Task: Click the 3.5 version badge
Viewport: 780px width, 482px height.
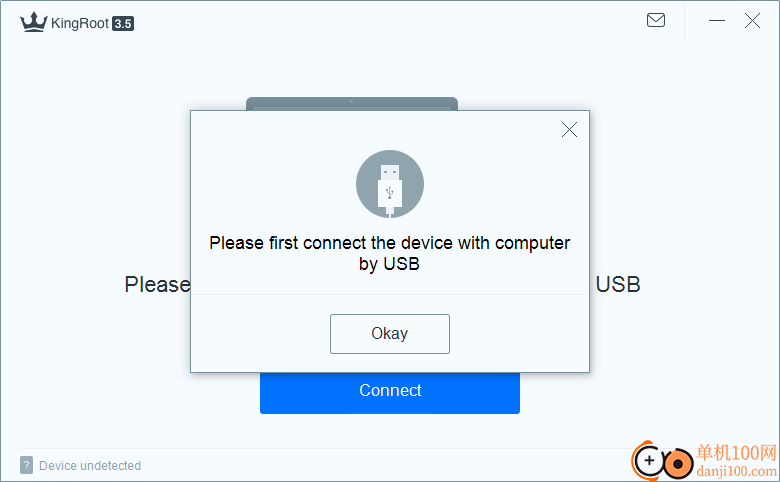Action: pyautogui.click(x=123, y=24)
